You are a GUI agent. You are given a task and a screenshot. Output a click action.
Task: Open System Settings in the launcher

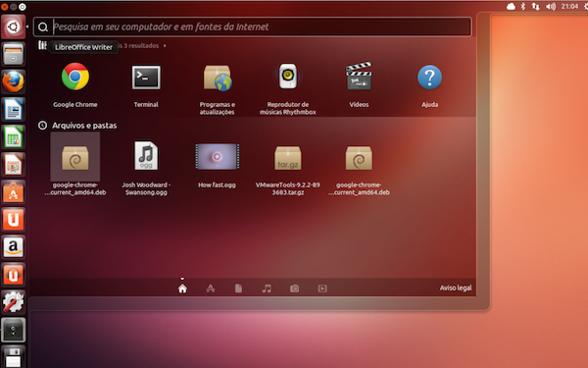click(13, 302)
